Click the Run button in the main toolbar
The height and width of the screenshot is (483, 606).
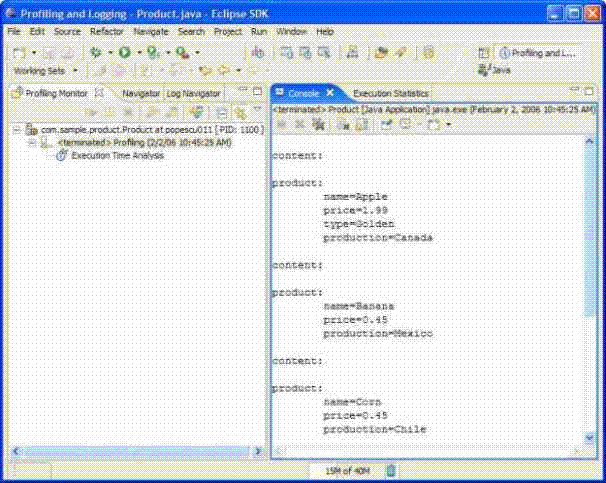(125, 52)
